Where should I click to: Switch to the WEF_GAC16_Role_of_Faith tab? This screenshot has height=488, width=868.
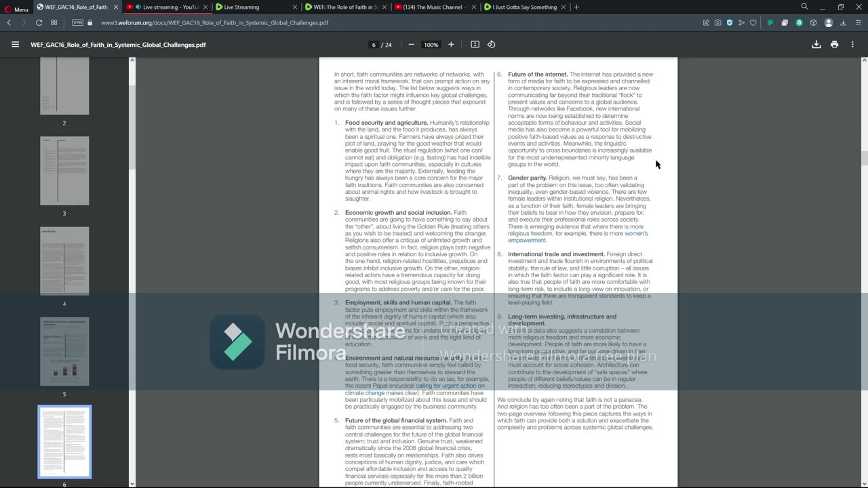(x=76, y=7)
